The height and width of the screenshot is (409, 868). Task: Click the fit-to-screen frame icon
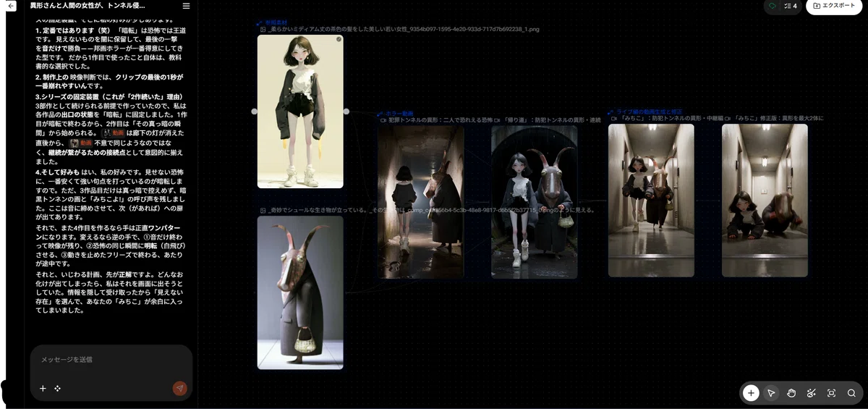tap(831, 393)
